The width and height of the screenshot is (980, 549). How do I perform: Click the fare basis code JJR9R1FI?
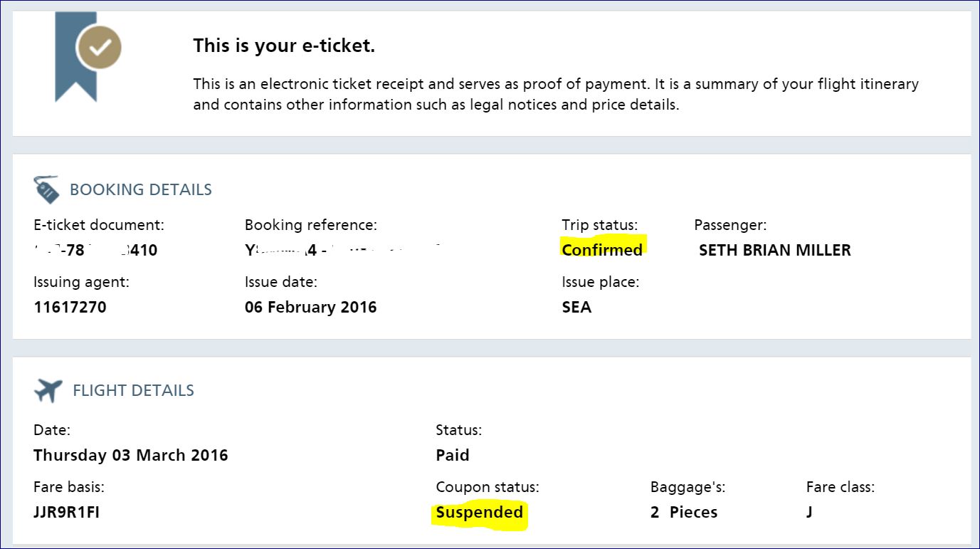[66, 513]
